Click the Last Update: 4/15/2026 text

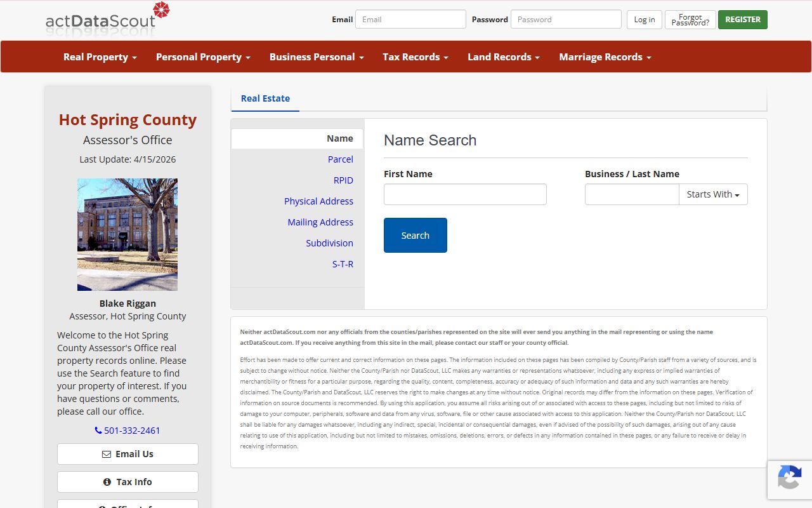coord(128,159)
